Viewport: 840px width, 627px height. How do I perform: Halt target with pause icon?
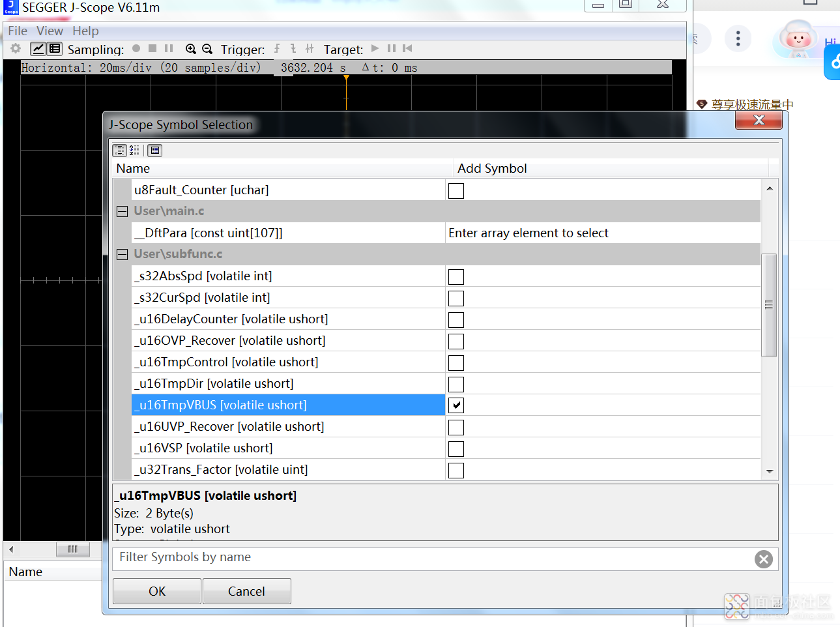(x=391, y=48)
